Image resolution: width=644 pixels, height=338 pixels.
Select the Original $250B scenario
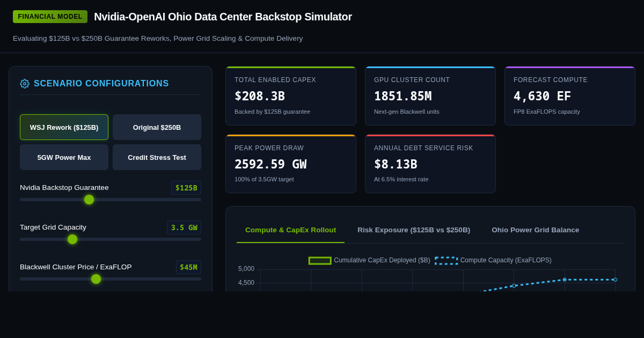click(157, 127)
